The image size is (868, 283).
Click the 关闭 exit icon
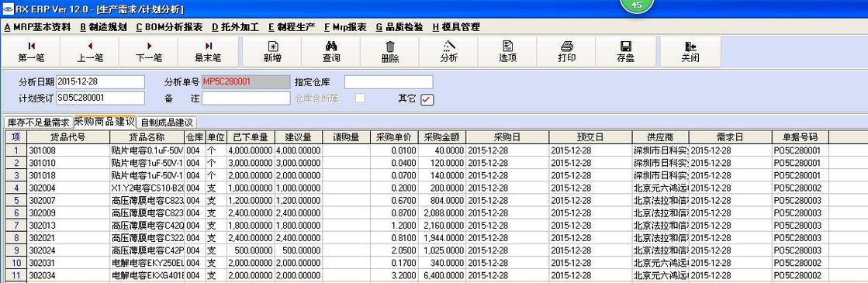tap(690, 51)
